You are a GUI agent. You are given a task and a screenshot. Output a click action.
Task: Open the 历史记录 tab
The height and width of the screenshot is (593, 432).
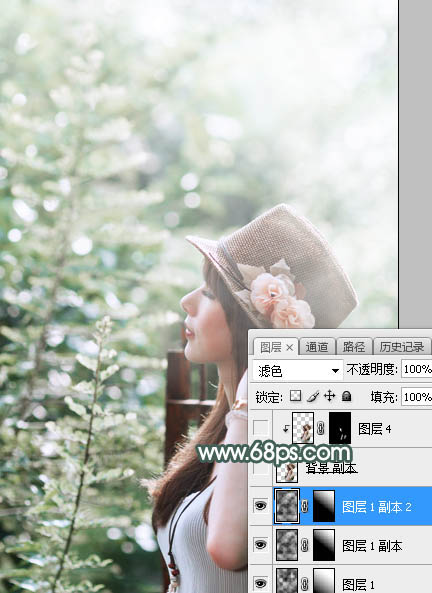[x=402, y=347]
